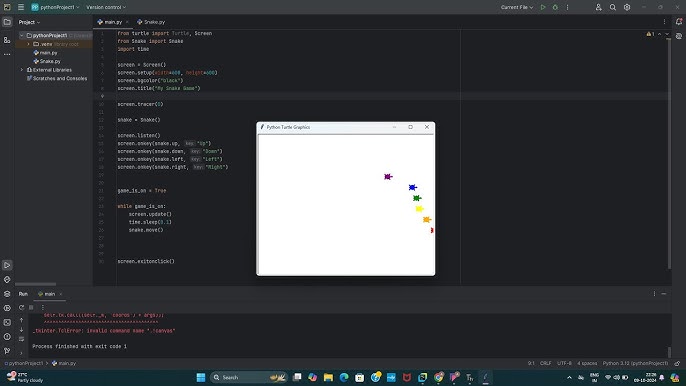Screen dimensions: 686x386
Task: Run the current file with green play icon
Action: [543, 7]
